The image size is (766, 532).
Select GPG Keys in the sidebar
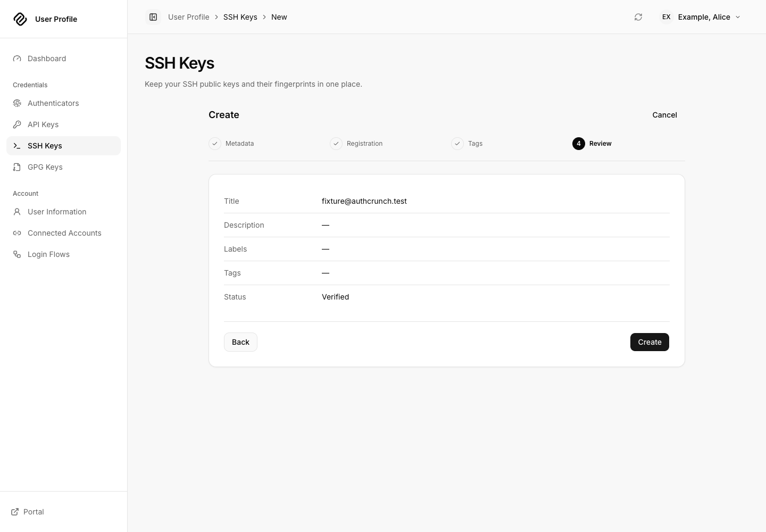click(64, 167)
